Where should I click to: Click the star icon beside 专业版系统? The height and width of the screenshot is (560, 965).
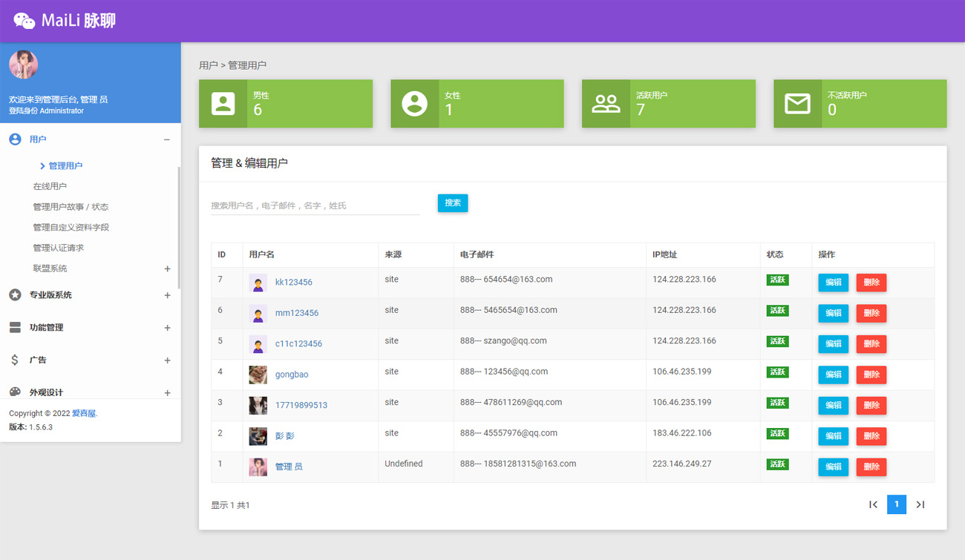(13, 294)
